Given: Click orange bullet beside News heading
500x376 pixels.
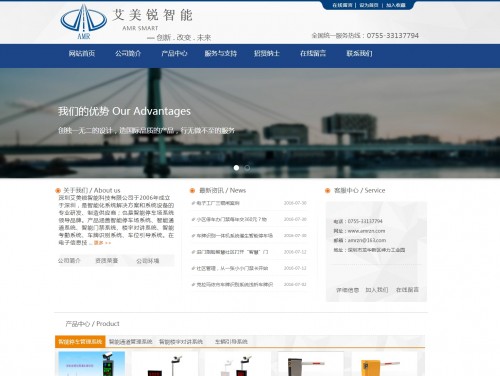Looking at the screenshot, I should point(192,191).
